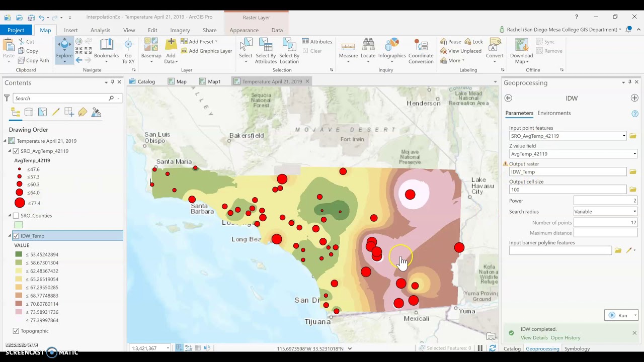The width and height of the screenshot is (644, 362).
Task: Open the Basemap gallery
Action: [151, 50]
